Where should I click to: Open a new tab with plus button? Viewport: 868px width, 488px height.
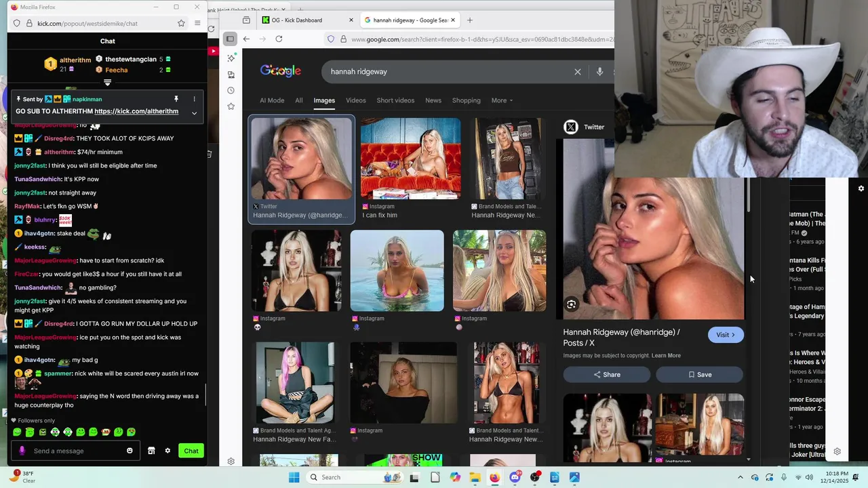pyautogui.click(x=470, y=20)
